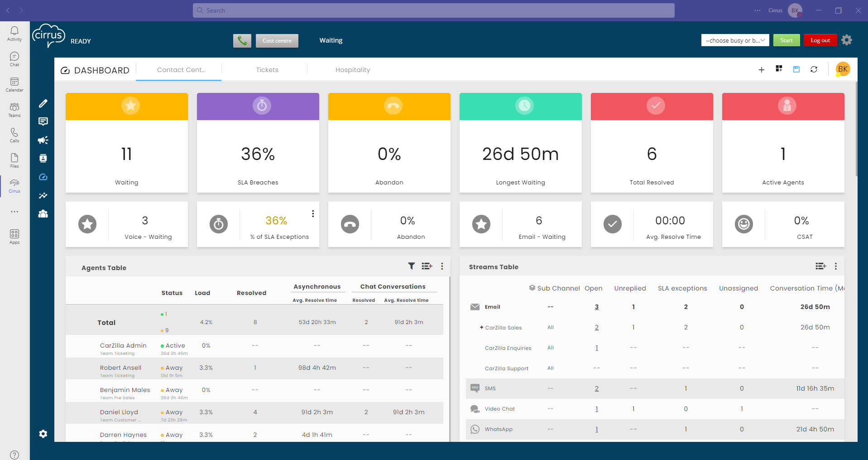Add a new widget using the plus icon
868x460 pixels.
[762, 70]
